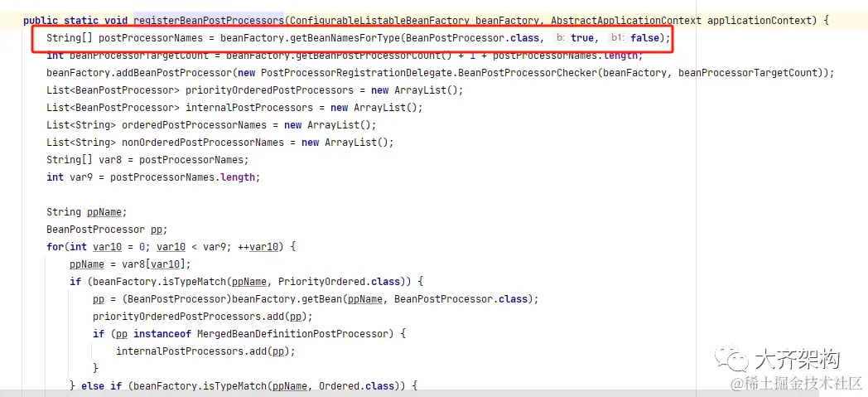Click var8 in 'String[] var8 = postProcessorNames'

110,159
